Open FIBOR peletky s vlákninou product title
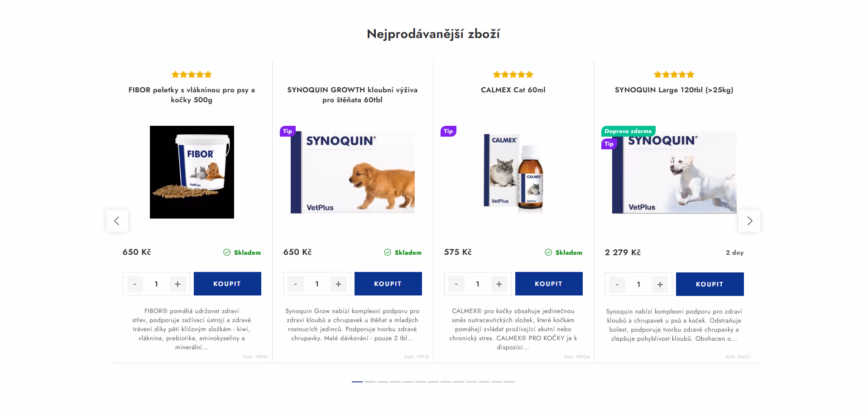 [x=192, y=95]
